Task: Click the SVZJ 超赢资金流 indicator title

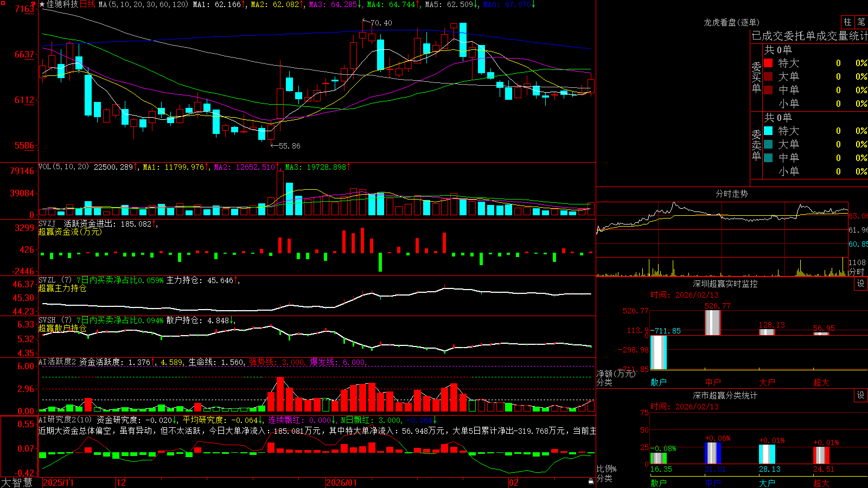Action: coord(70,232)
